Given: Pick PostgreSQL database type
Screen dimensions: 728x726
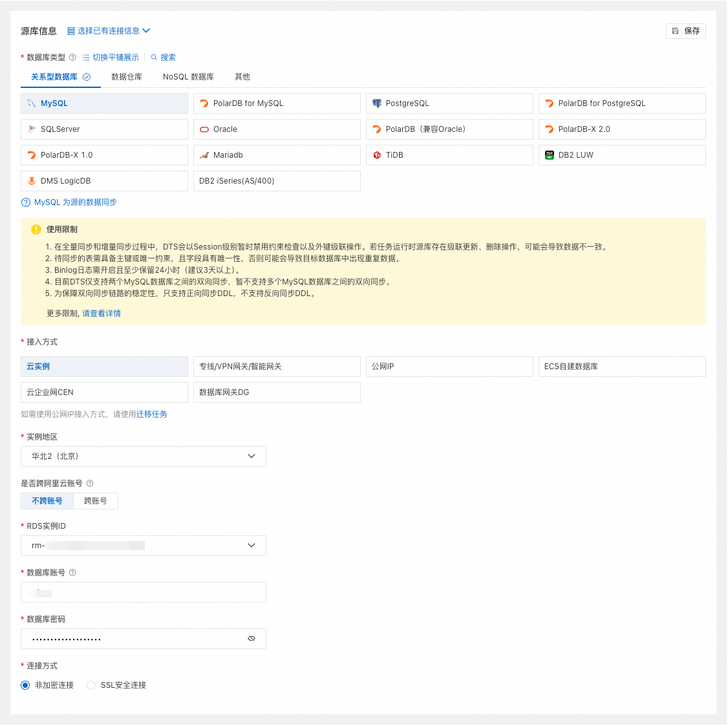Looking at the screenshot, I should (449, 103).
